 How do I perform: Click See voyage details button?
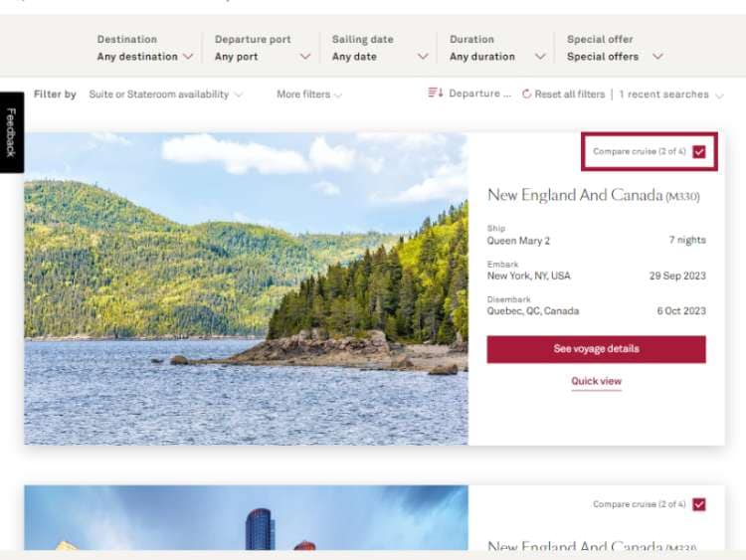(596, 349)
